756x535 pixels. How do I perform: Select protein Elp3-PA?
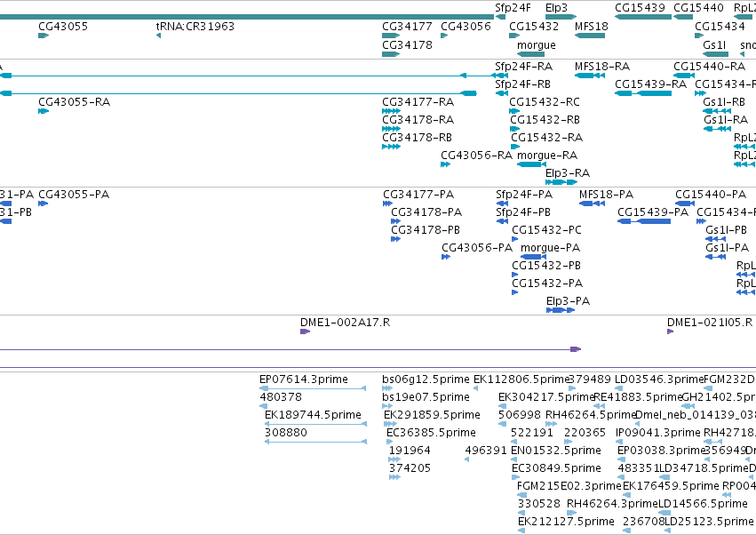coord(568,302)
